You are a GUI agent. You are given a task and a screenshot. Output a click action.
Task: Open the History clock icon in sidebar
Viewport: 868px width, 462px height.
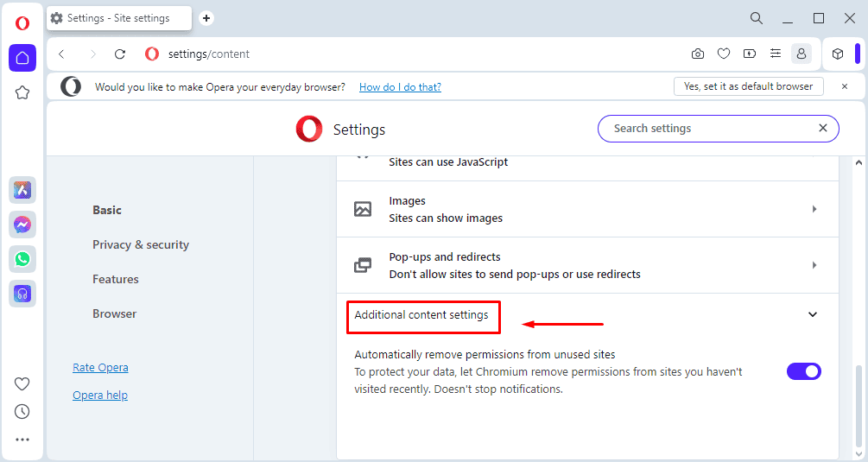point(22,411)
